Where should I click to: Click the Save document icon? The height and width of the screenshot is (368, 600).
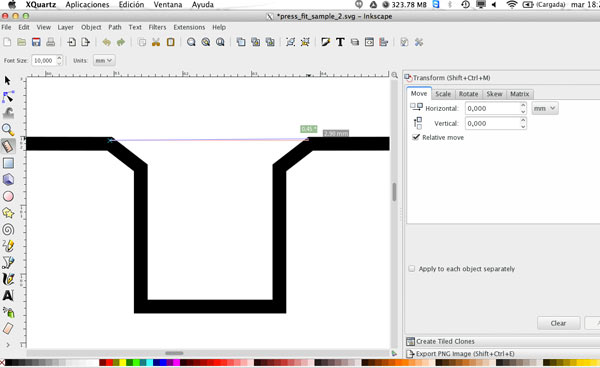coord(36,42)
